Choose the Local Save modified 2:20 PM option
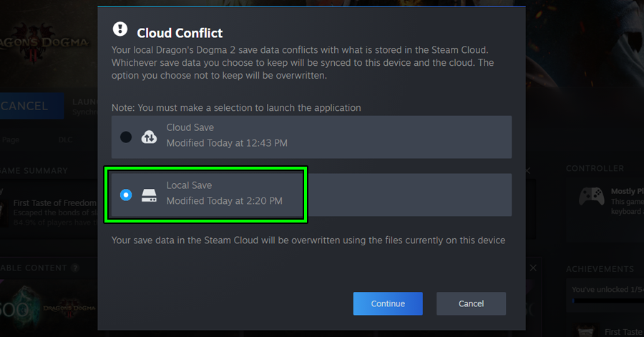The height and width of the screenshot is (337, 644). click(224, 194)
